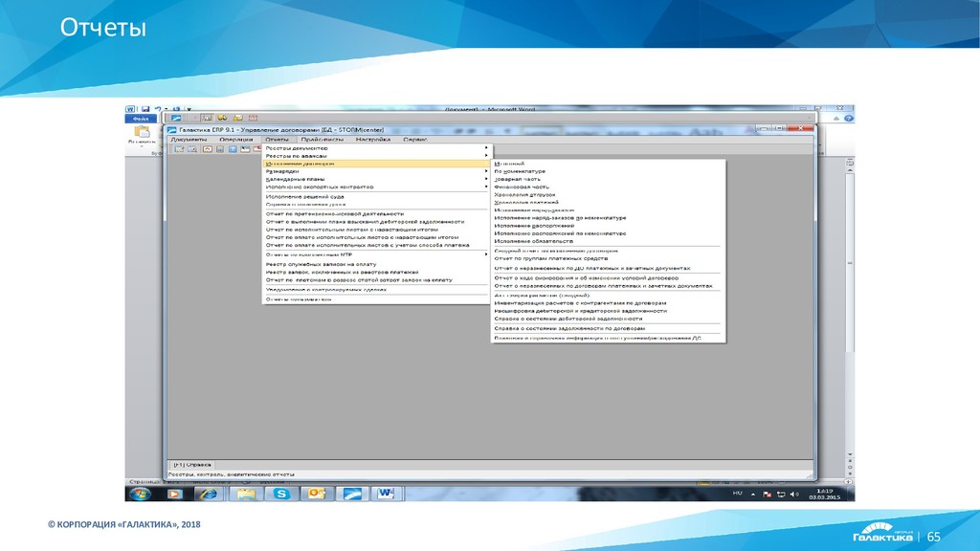The height and width of the screenshot is (551, 980).
Task: Choose Исполнение распоряжений in the submenu
Action: pyautogui.click(x=608, y=226)
